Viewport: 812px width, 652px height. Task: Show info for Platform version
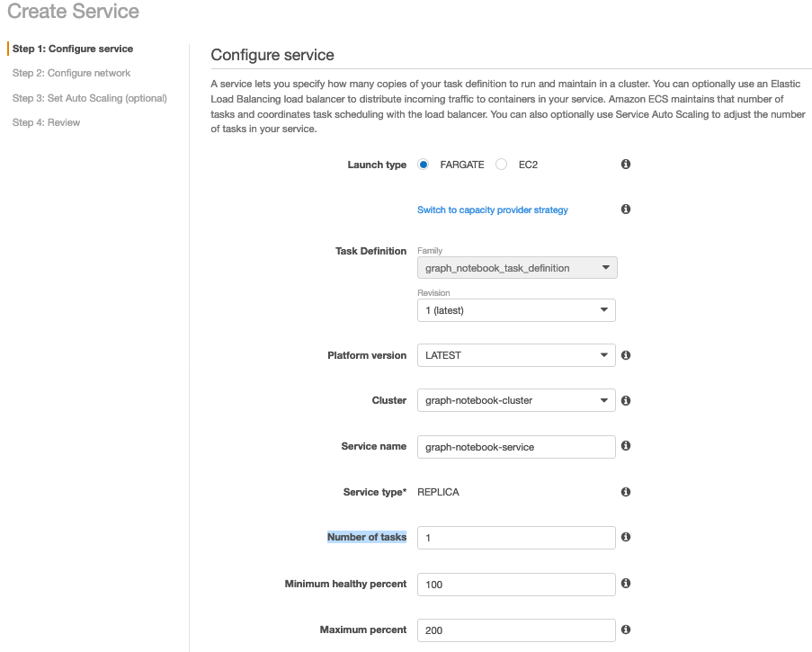pyautogui.click(x=626, y=355)
